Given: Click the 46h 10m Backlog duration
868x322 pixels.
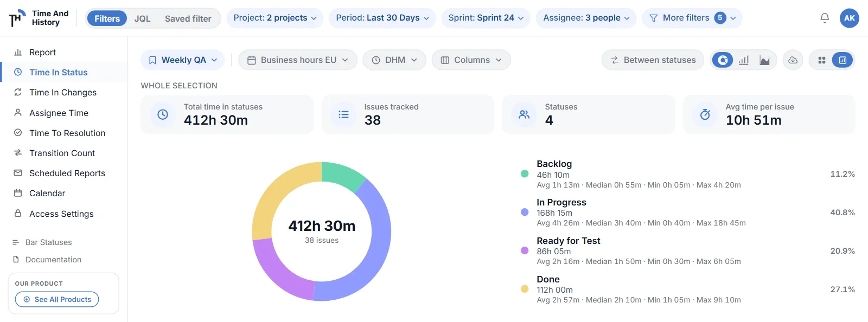Looking at the screenshot, I should [553, 175].
